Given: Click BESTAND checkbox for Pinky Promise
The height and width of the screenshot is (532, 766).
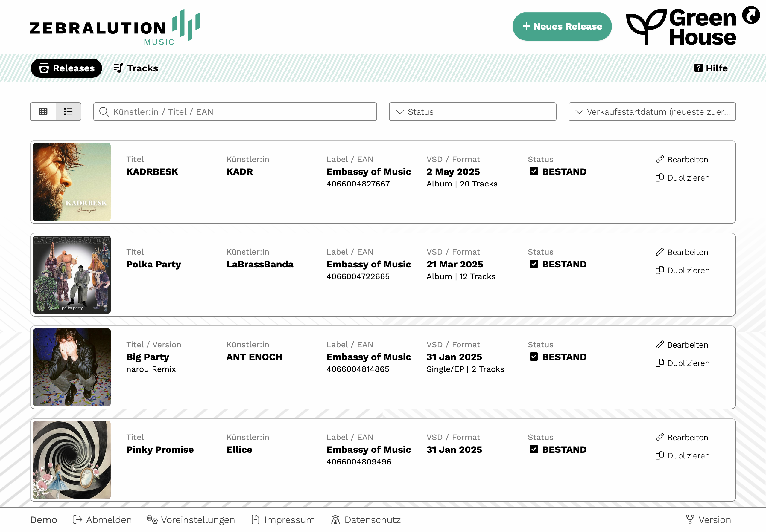Looking at the screenshot, I should [x=534, y=449].
